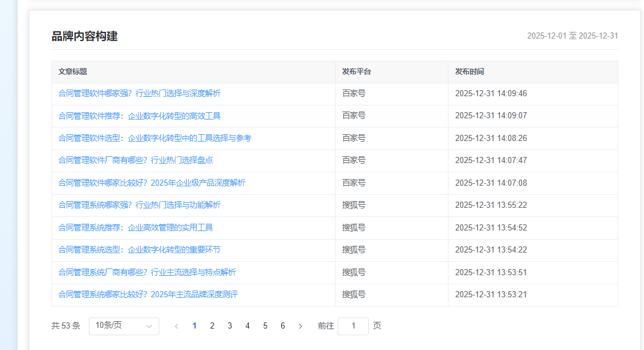
Task: Select page 6 in pagination
Action: click(282, 325)
